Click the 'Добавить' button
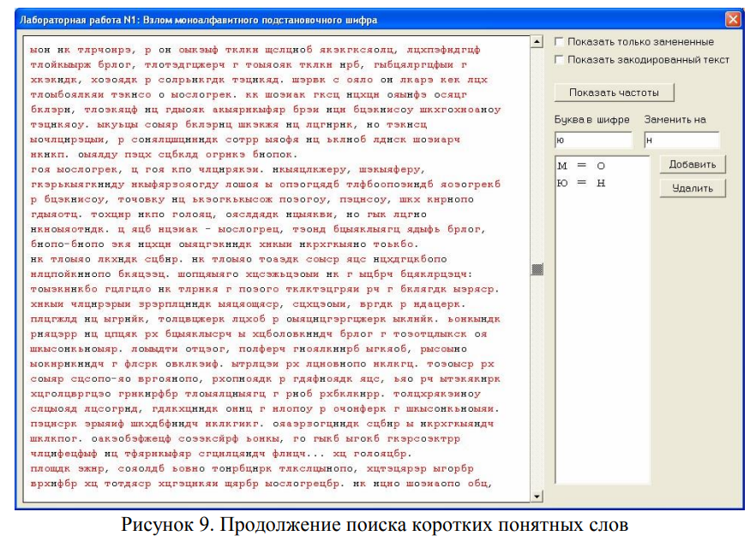756x548 pixels. [693, 164]
